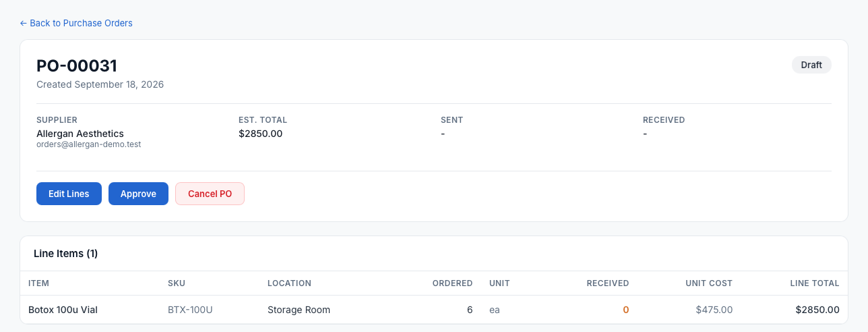Click the Created September 18, 2026 text

(100, 84)
